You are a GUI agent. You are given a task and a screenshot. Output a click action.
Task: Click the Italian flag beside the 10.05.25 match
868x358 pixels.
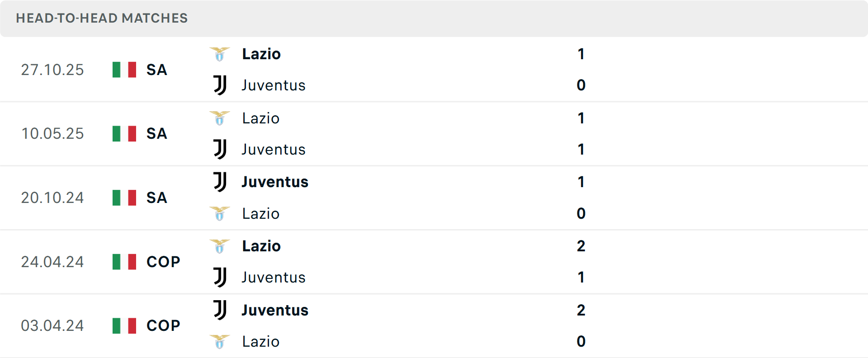(124, 133)
